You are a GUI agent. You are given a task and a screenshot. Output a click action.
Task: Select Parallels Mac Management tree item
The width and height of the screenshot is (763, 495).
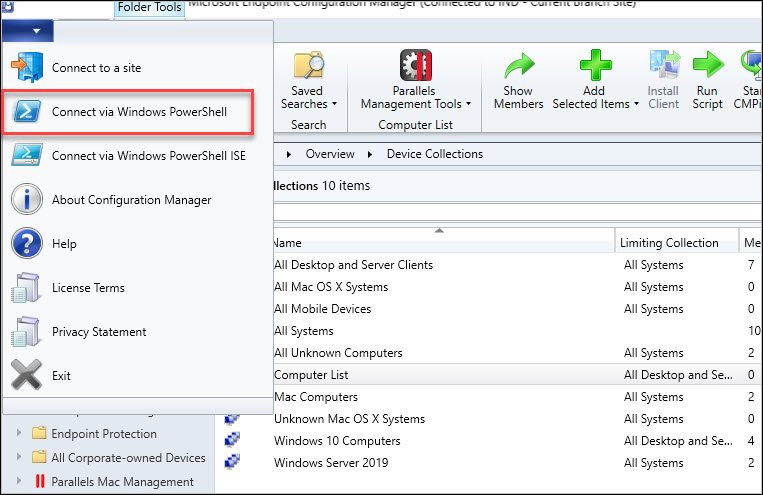pyautogui.click(x=122, y=481)
